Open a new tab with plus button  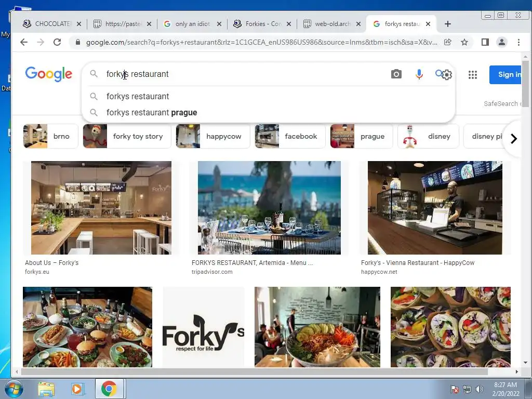pos(447,24)
